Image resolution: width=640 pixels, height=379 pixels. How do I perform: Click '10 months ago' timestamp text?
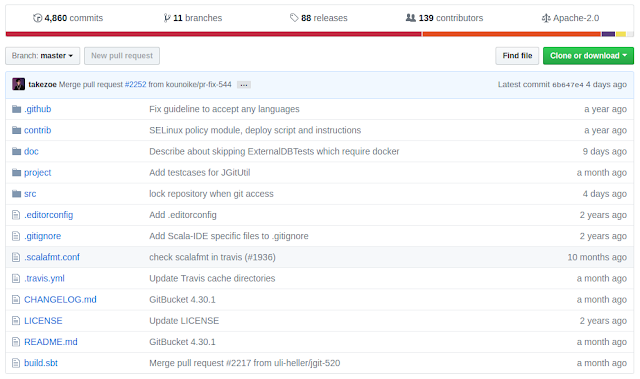pos(597,257)
